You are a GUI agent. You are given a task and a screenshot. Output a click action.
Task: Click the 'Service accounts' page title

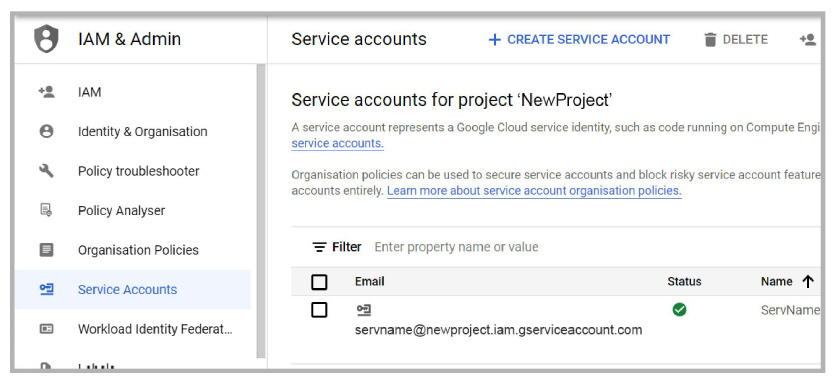tap(359, 39)
